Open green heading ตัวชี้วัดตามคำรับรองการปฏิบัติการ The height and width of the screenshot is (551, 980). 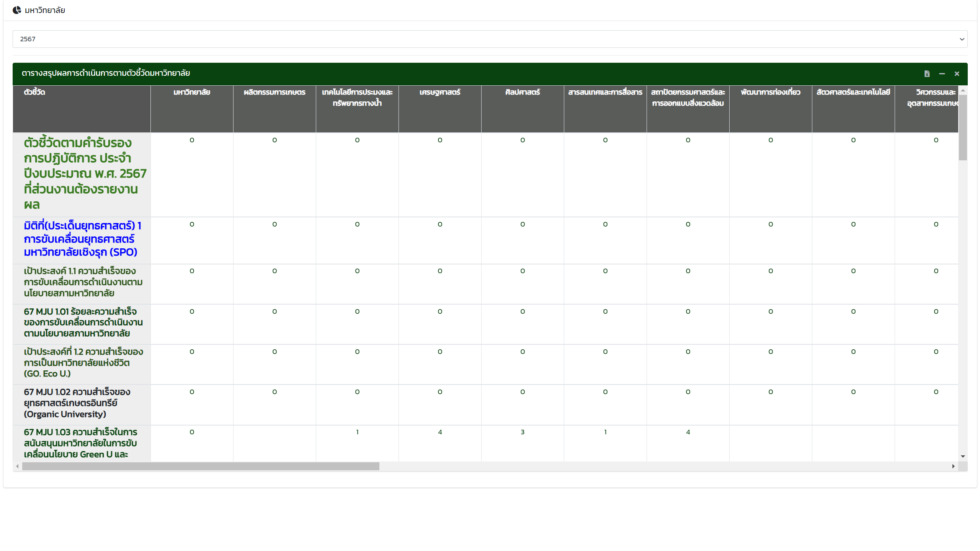[x=85, y=173]
